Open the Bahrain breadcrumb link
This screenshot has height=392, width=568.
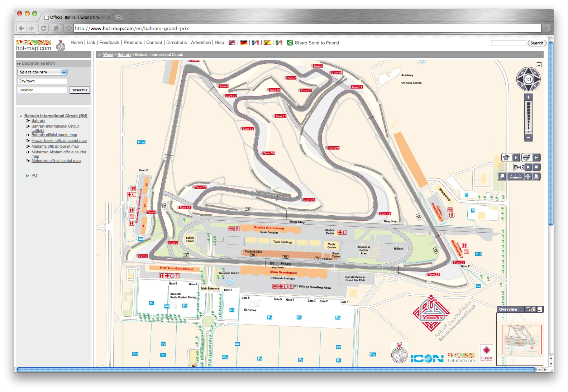click(x=124, y=55)
